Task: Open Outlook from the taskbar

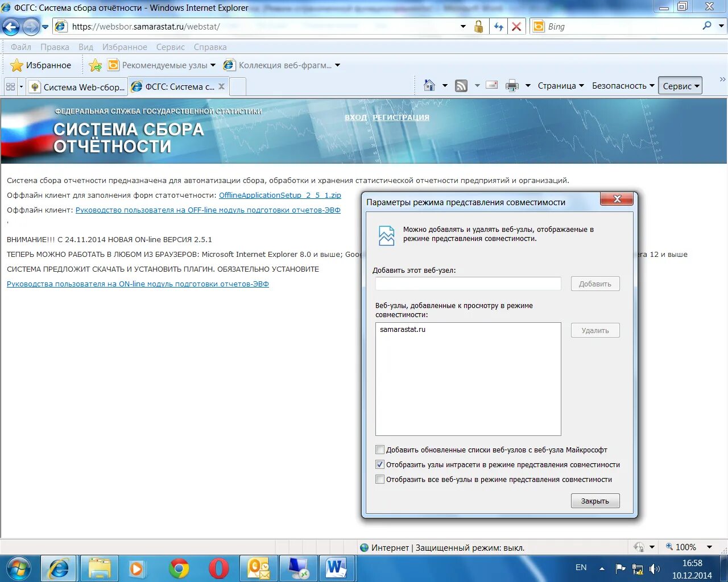Action: click(x=259, y=568)
